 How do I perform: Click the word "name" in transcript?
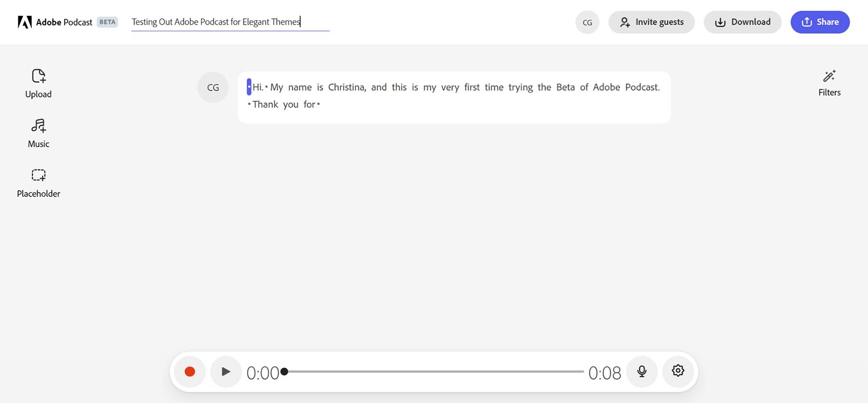pyautogui.click(x=300, y=87)
